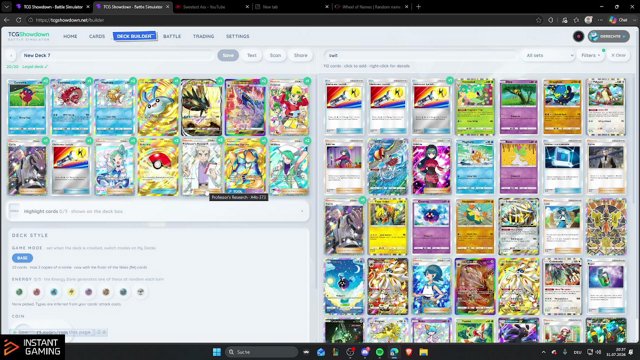Open the Filters dropdown
This screenshot has height=360, width=640.
click(591, 55)
